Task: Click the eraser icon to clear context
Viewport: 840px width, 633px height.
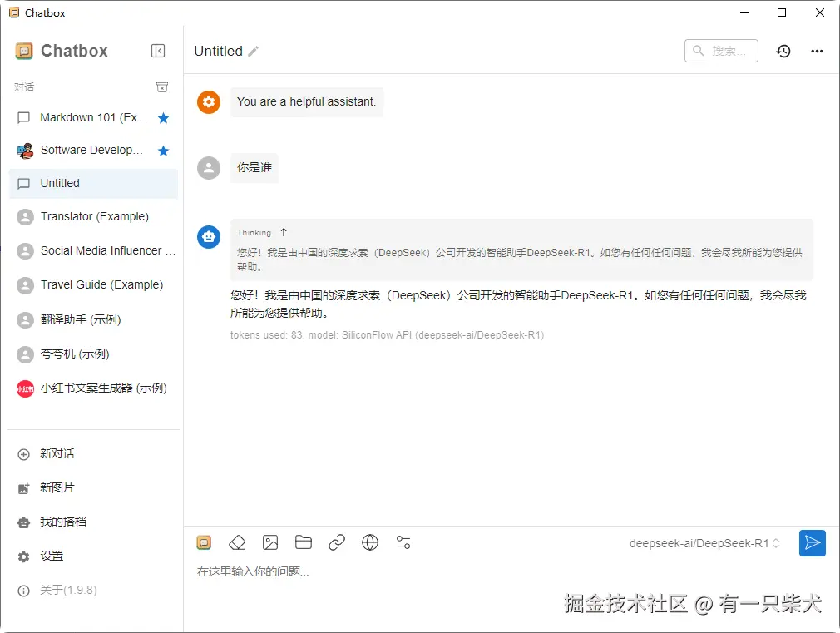Action: pyautogui.click(x=237, y=542)
